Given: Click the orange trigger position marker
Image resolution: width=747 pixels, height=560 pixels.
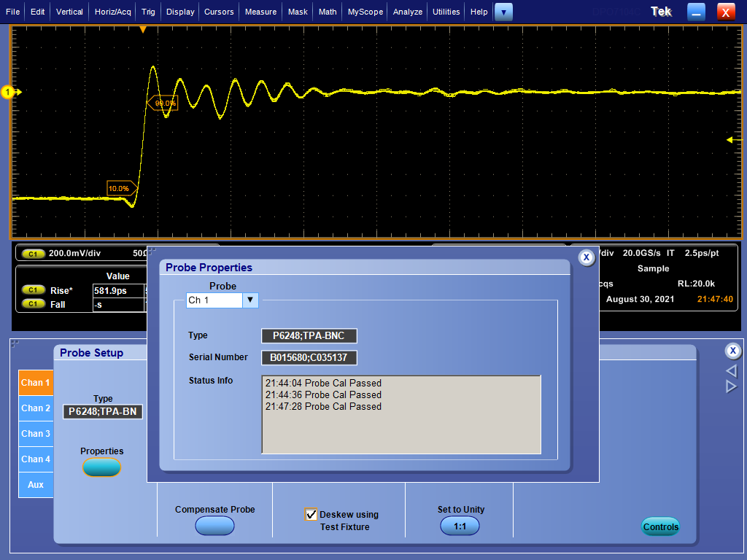Looking at the screenshot, I should (142, 29).
